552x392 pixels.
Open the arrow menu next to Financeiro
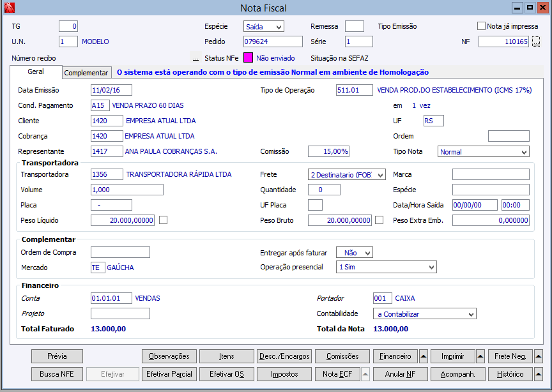tap(424, 356)
